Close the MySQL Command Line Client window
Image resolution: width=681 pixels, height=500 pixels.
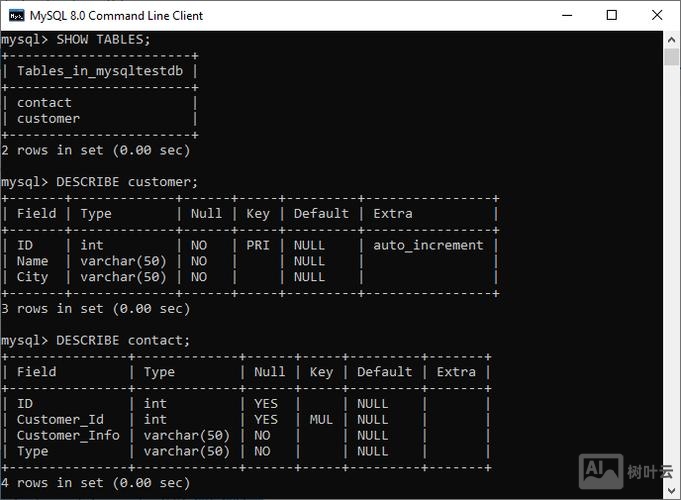657,15
